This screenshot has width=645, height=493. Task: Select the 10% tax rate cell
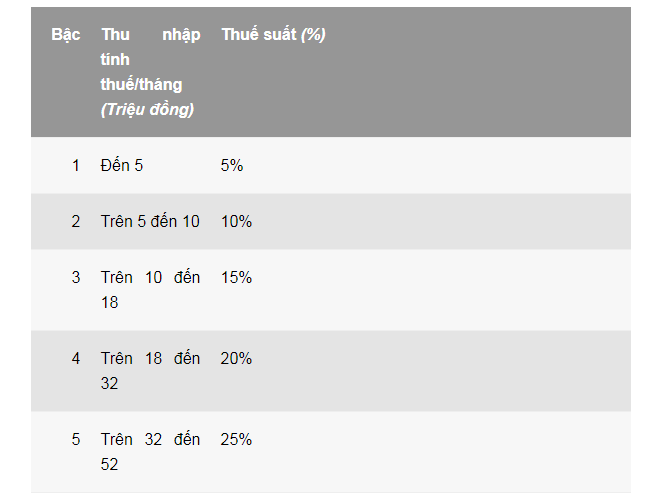coord(236,222)
